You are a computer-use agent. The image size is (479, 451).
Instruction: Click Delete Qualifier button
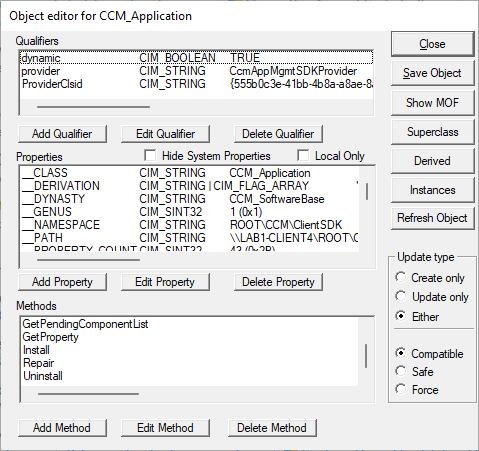point(278,134)
